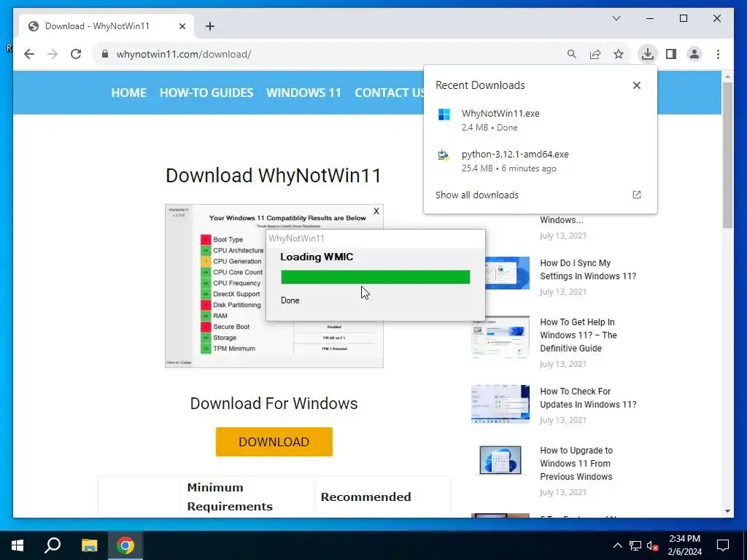Toggle the Chrome downloads toolbar icon
The height and width of the screenshot is (560, 747).
click(x=648, y=54)
